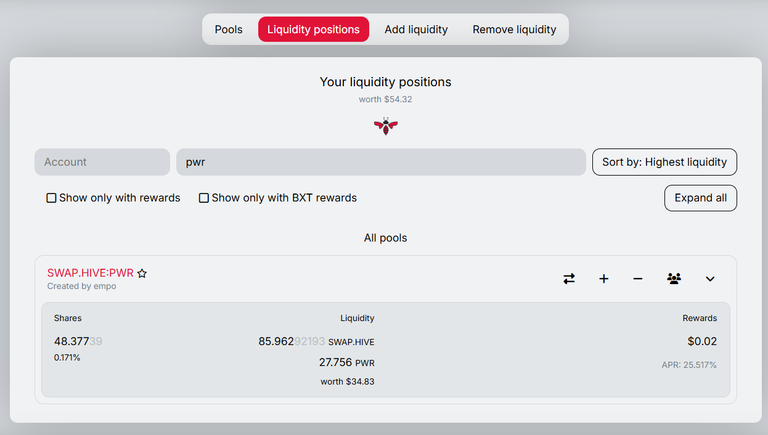This screenshot has height=435, width=768.
Task: Collapse the SWAP.HIVE:PWR pool with the chevron
Action: coord(710,279)
